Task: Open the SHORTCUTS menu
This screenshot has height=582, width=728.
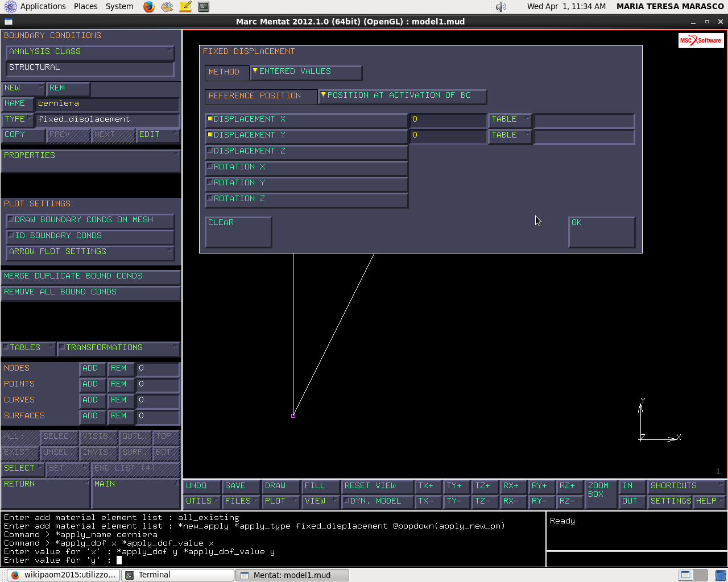Action: tap(687, 486)
